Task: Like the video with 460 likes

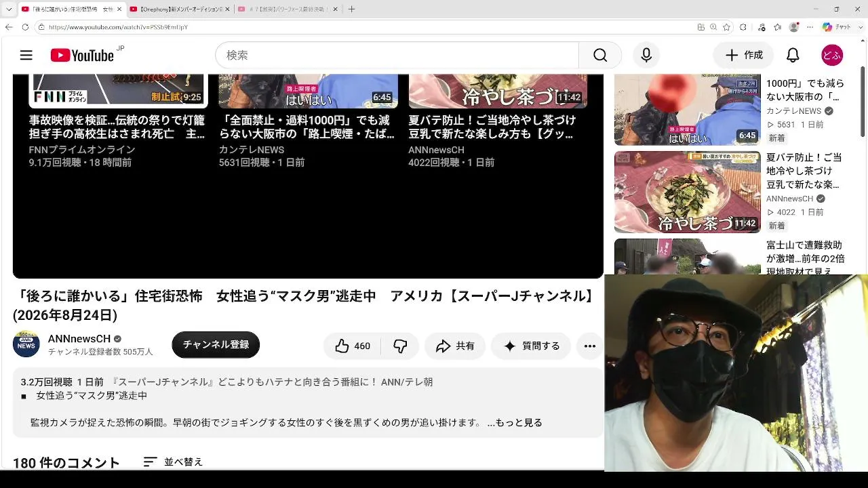Action: [353, 346]
